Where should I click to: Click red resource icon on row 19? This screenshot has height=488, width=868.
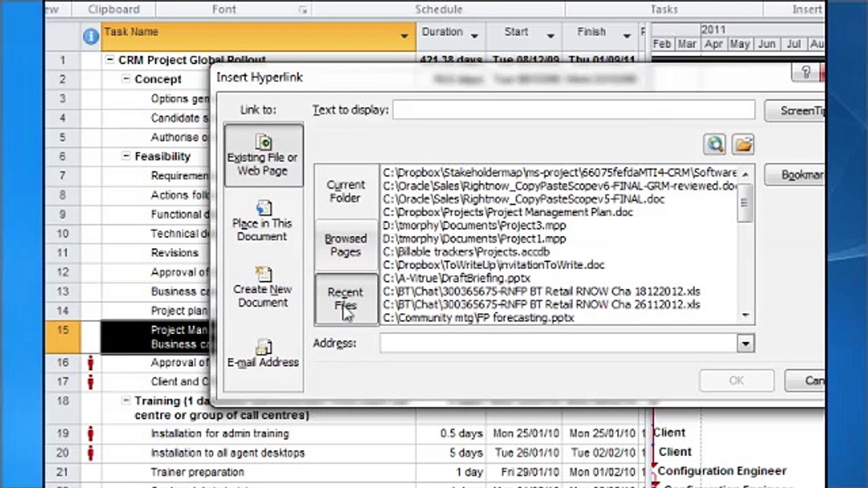tap(91, 433)
